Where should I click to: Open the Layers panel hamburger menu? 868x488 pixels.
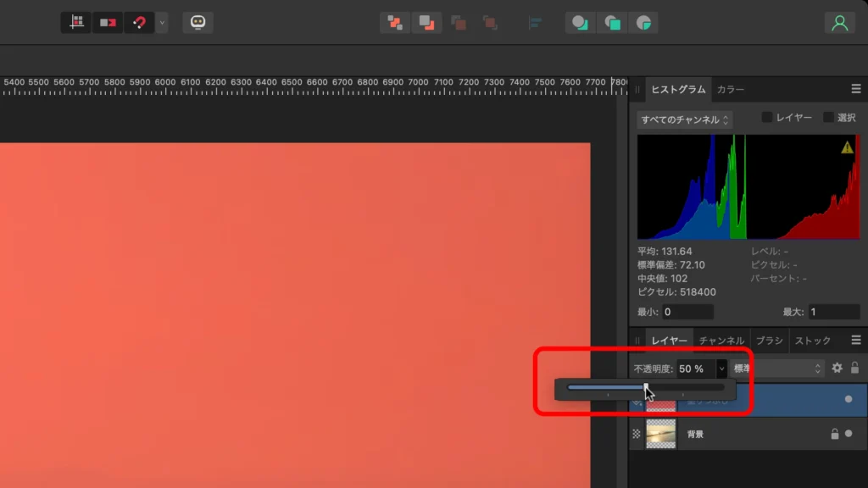(858, 340)
